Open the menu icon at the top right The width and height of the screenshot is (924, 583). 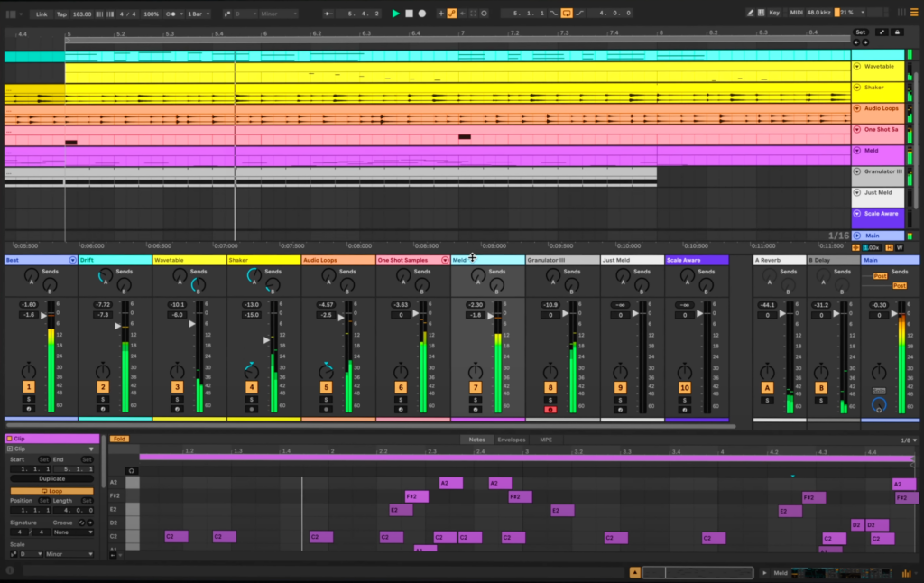(x=915, y=13)
